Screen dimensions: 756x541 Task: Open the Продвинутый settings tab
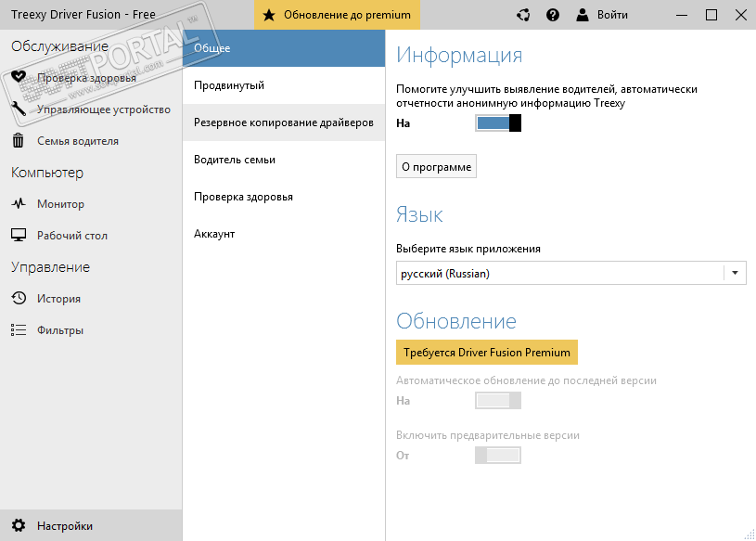pos(284,85)
